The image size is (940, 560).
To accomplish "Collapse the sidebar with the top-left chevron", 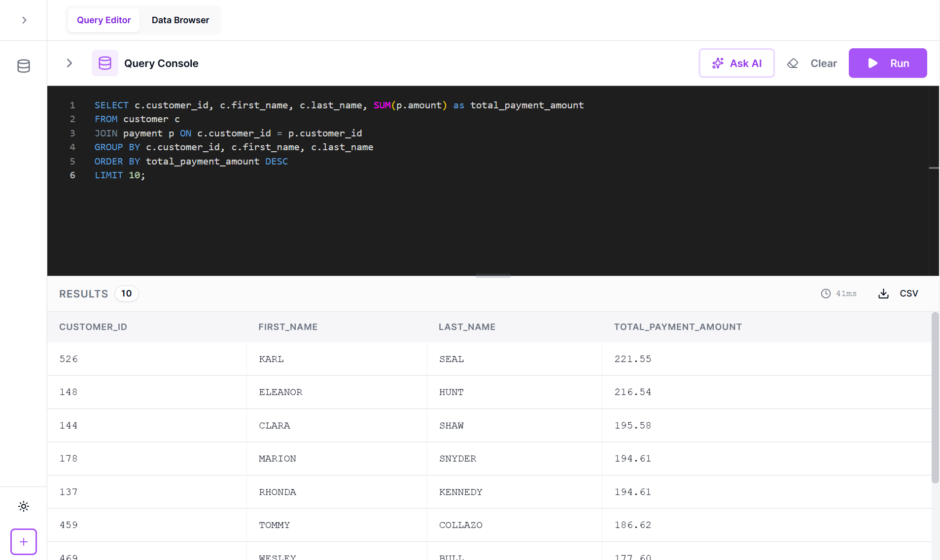I will point(24,20).
